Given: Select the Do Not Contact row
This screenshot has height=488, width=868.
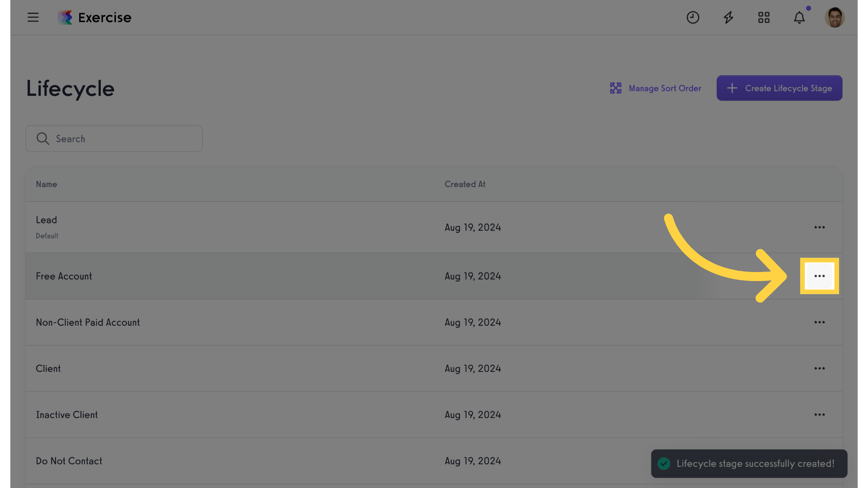Looking at the screenshot, I should [434, 461].
